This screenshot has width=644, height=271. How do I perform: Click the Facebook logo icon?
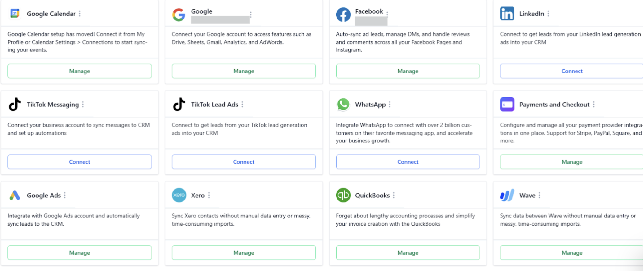point(343,15)
